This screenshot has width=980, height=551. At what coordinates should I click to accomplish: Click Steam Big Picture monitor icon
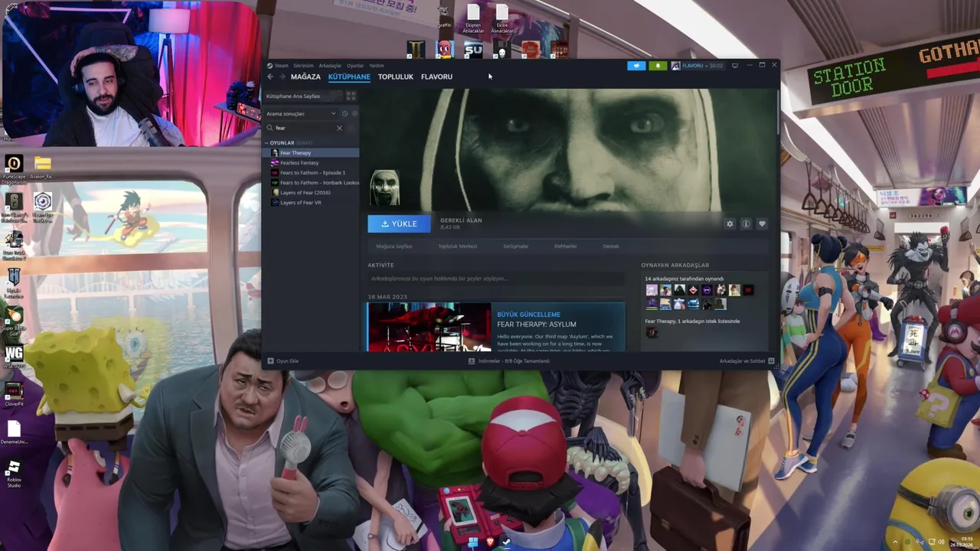735,66
